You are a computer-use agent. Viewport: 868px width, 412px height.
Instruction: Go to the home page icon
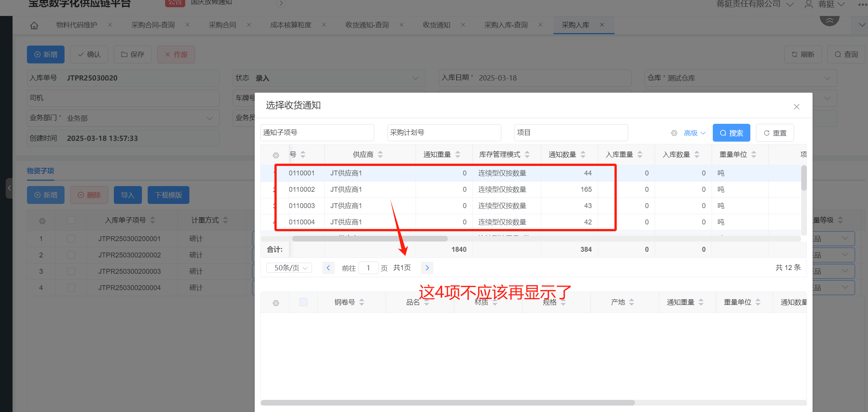tap(34, 25)
